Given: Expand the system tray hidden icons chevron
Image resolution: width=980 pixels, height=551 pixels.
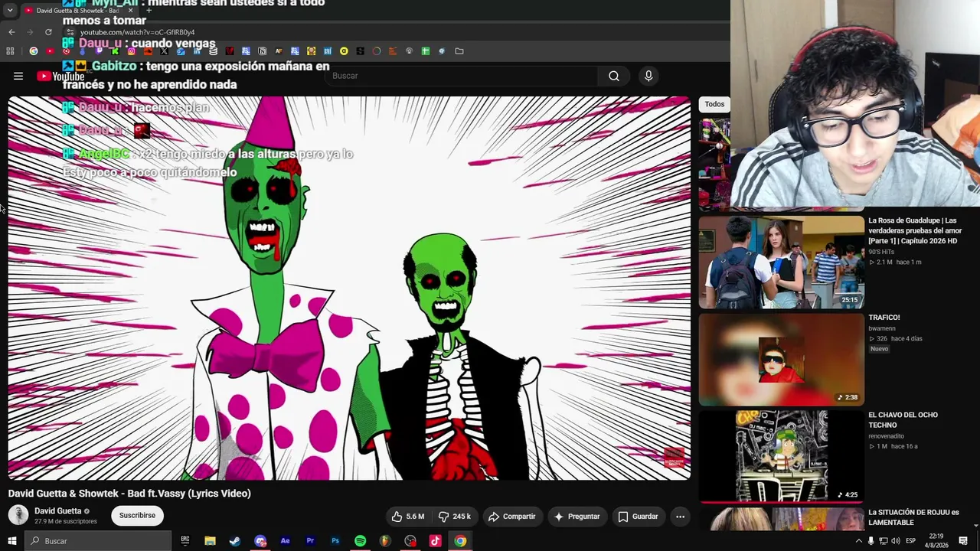Looking at the screenshot, I should (x=858, y=541).
